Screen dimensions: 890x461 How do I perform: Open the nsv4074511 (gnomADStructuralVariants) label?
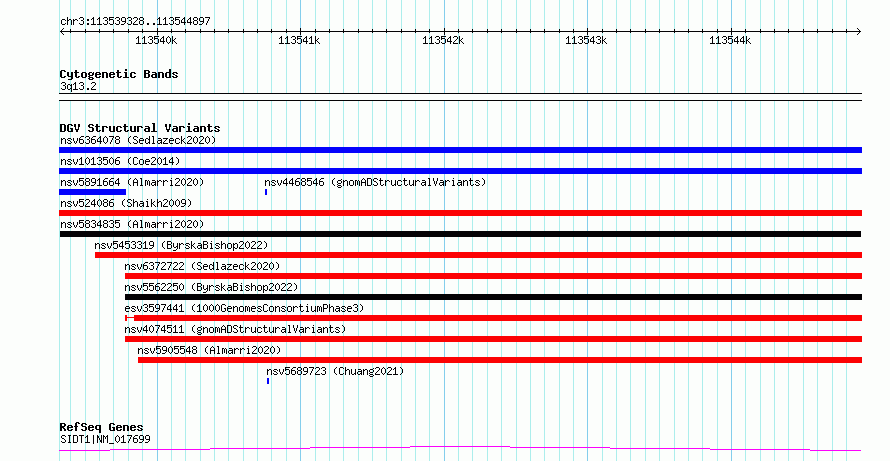235,329
